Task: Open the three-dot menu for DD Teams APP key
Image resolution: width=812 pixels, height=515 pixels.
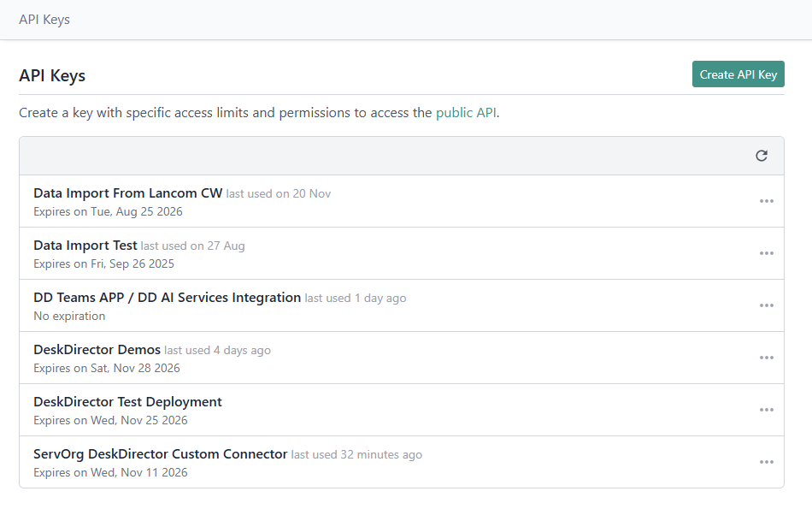Action: pyautogui.click(x=766, y=305)
